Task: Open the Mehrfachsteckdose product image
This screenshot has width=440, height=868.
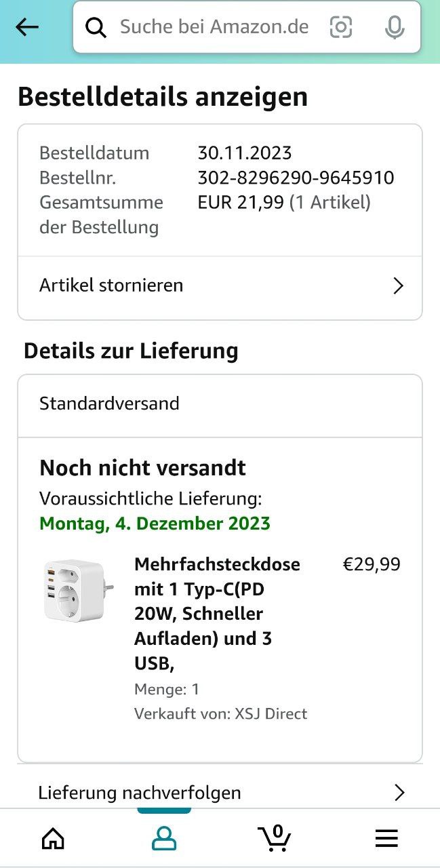Action: (79, 590)
